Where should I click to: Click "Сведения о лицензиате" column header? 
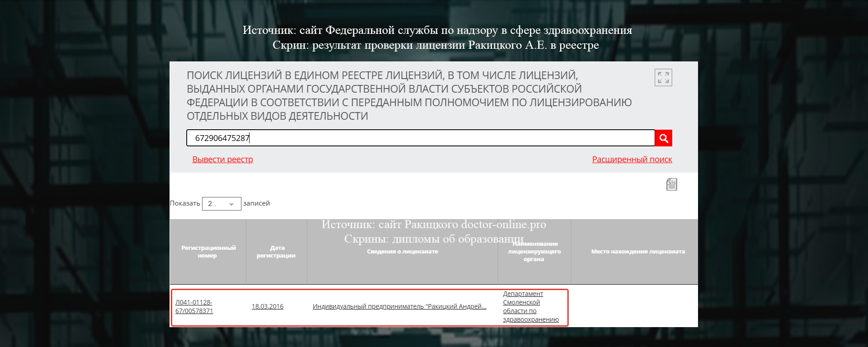coord(402,252)
